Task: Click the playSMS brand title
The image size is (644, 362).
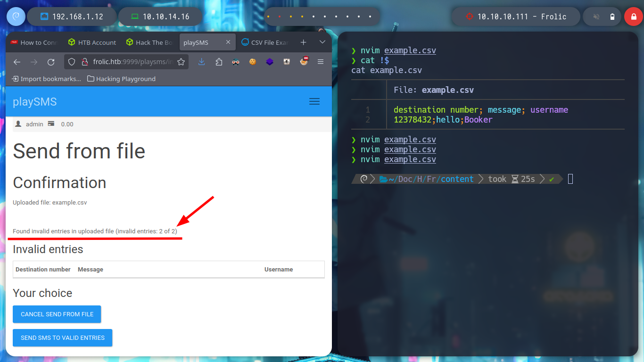Action: (35, 102)
